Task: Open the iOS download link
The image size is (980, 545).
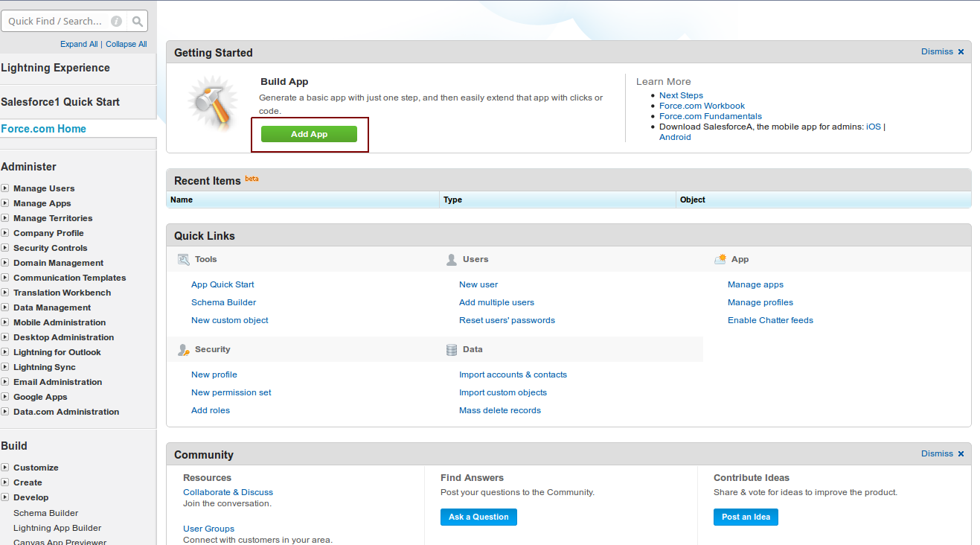Action: pyautogui.click(x=874, y=127)
